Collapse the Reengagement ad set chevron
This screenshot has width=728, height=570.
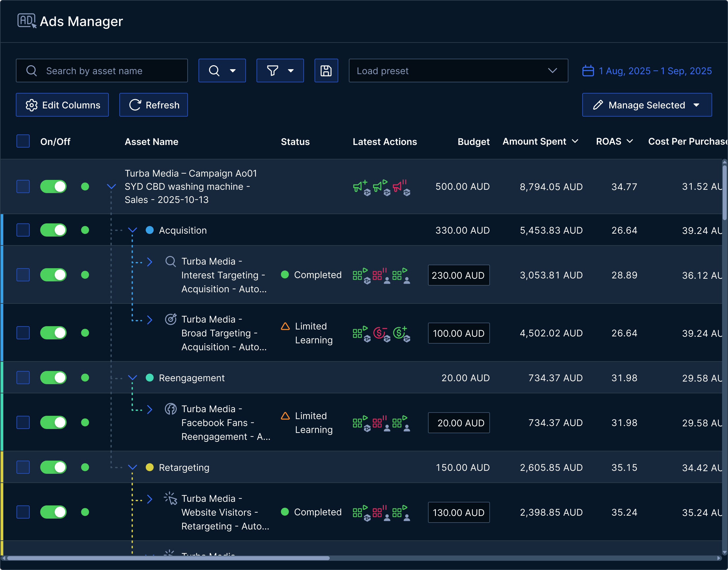click(x=133, y=378)
